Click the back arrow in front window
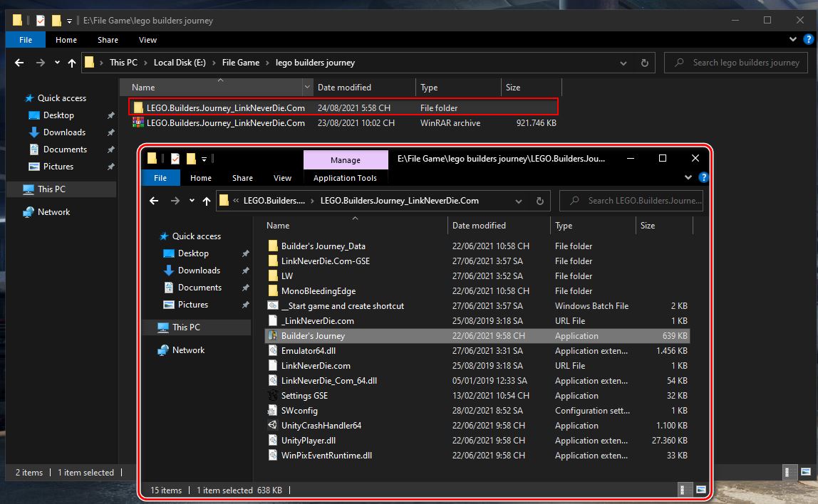 coord(154,201)
